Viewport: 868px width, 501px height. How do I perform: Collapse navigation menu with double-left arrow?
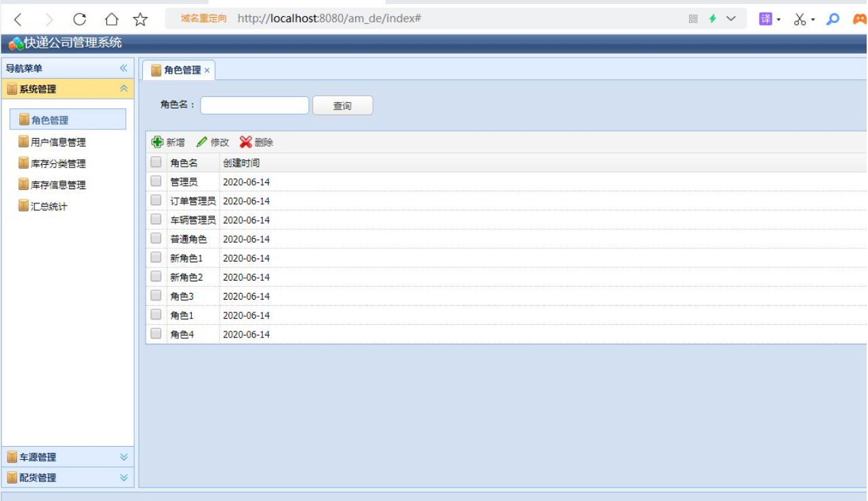click(x=123, y=68)
